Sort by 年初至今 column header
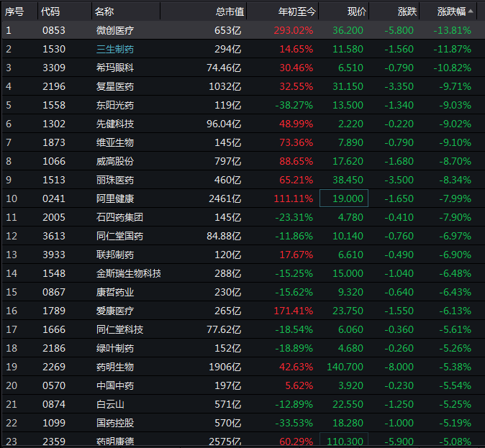Viewport: 485px width, 448px height. pos(296,12)
